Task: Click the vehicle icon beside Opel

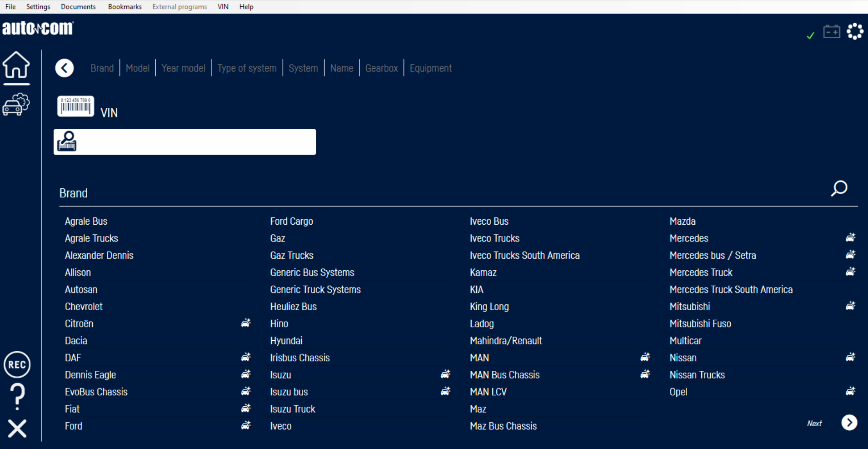Action: tap(851, 391)
